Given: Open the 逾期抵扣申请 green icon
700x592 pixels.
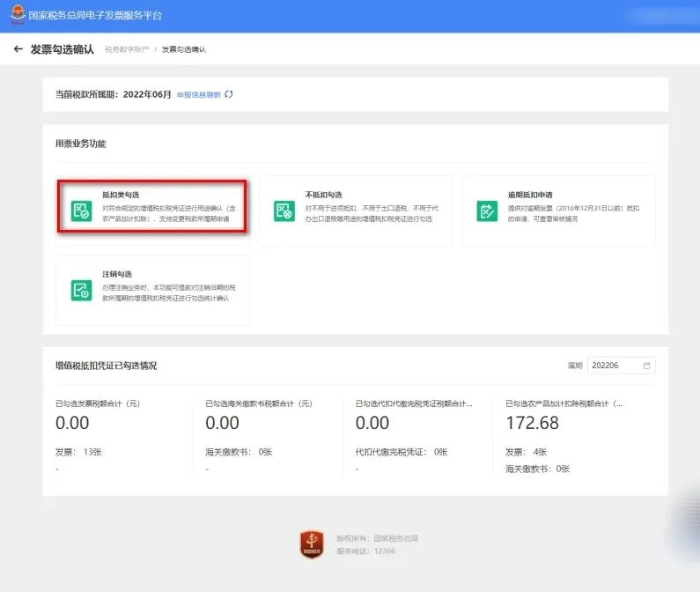Looking at the screenshot, I should (487, 211).
